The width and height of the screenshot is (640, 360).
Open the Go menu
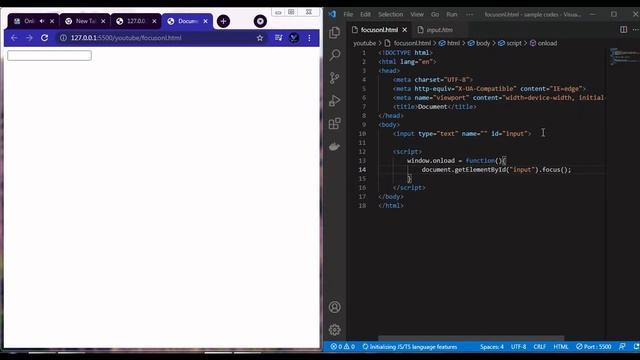[435, 14]
